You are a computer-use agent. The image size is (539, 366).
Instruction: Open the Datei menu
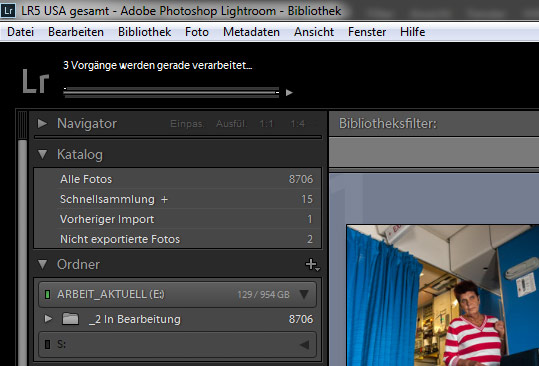pyautogui.click(x=20, y=32)
